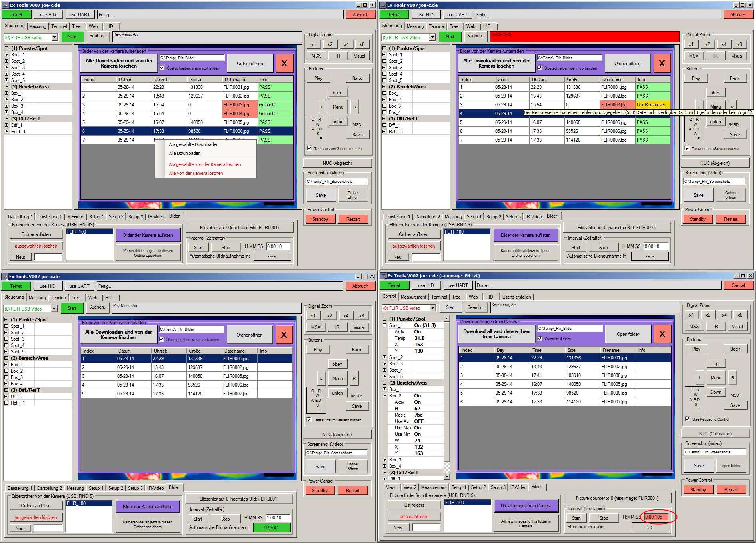Close the "Download images from Camera" panel with red X

point(662,334)
